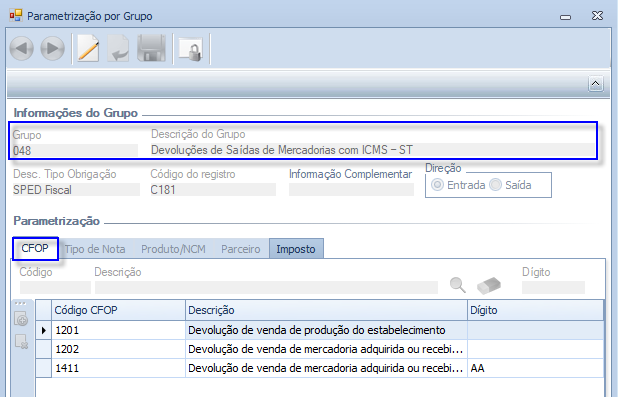Open the CFOP tab
Screen dimensions: 618x397
[35, 248]
